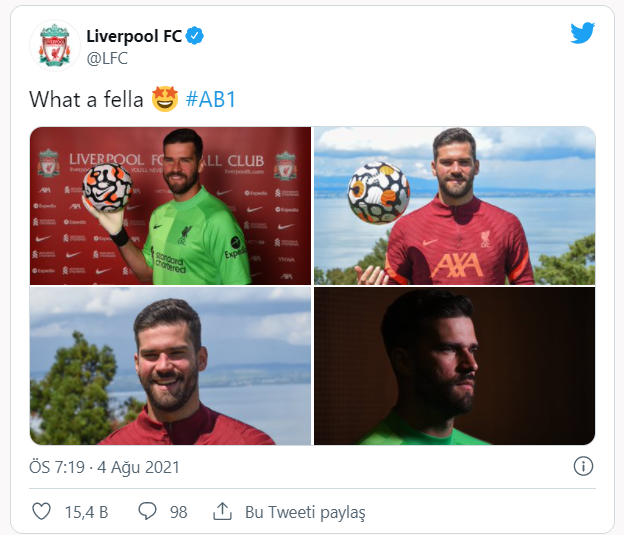Open the bottom-left smiling outdoor photo
The width and height of the screenshot is (624, 535).
click(170, 366)
